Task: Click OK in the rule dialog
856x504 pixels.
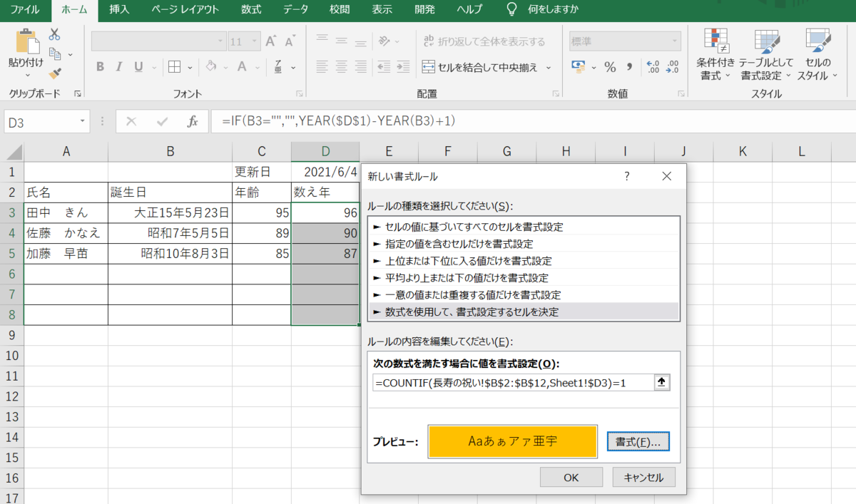Action: tap(571, 478)
